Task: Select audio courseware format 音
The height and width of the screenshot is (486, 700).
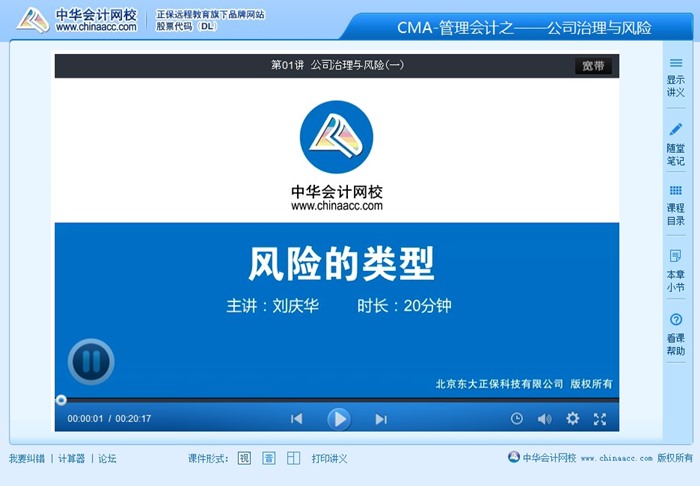Action: (269, 458)
